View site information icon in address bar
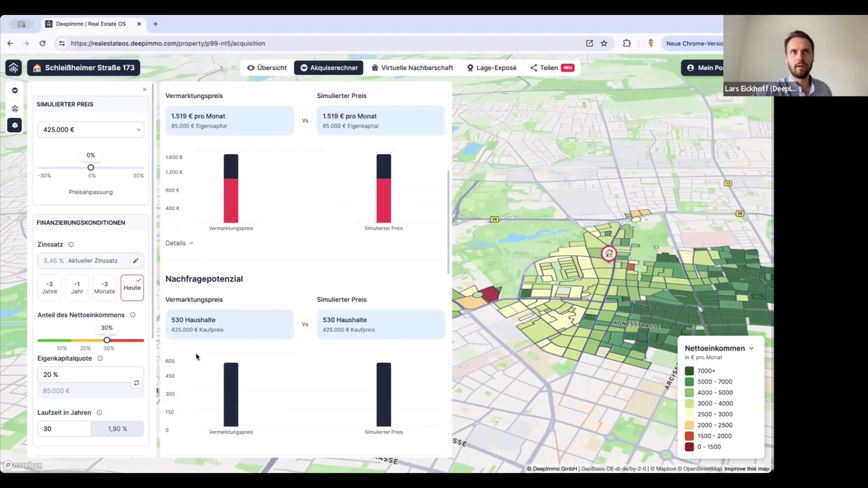 click(x=62, y=43)
